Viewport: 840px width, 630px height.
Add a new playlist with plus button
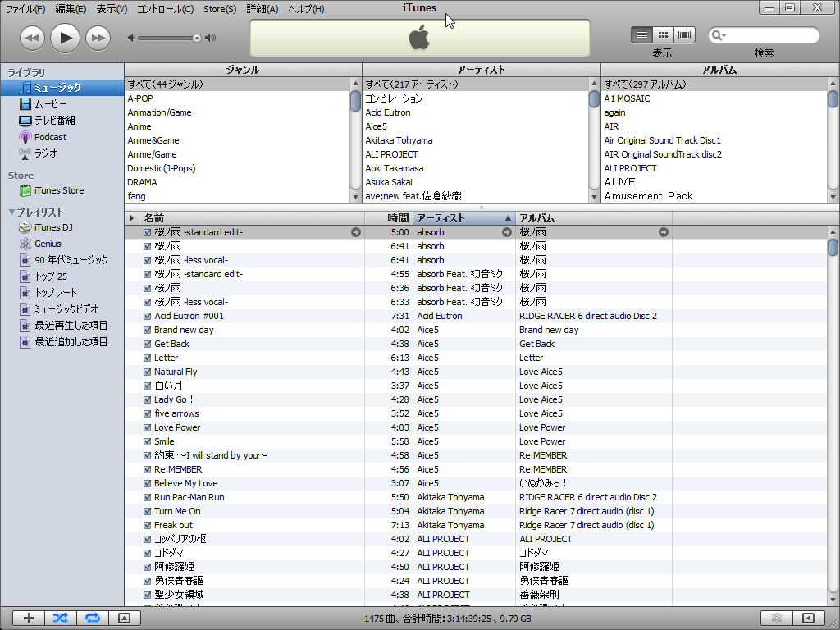pyautogui.click(x=29, y=619)
